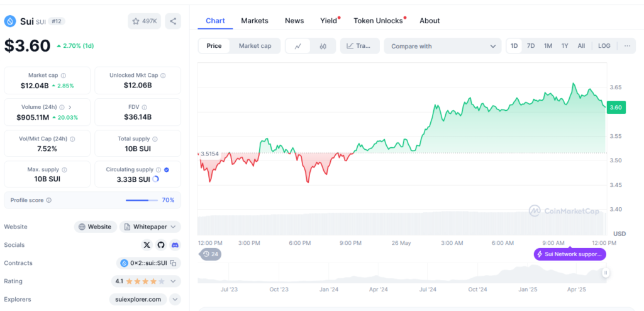644x311 pixels.
Task: Switch to the News tab
Action: [x=294, y=21]
